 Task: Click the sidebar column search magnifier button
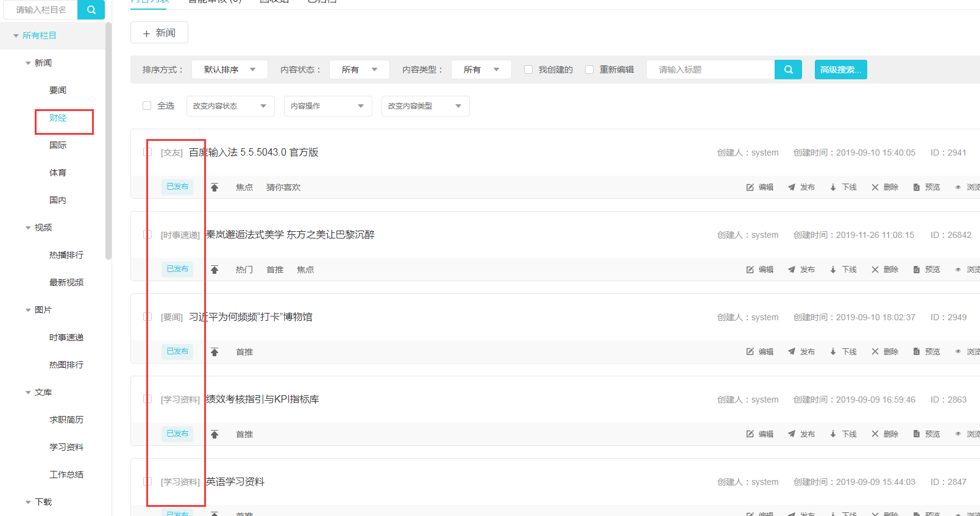click(91, 10)
